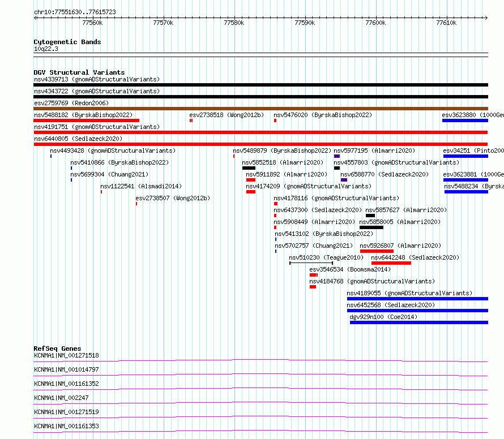This screenshot has width=504, height=439.
Task: Open KCNMA1|NM_001014797 transcript label
Action: click(x=66, y=369)
